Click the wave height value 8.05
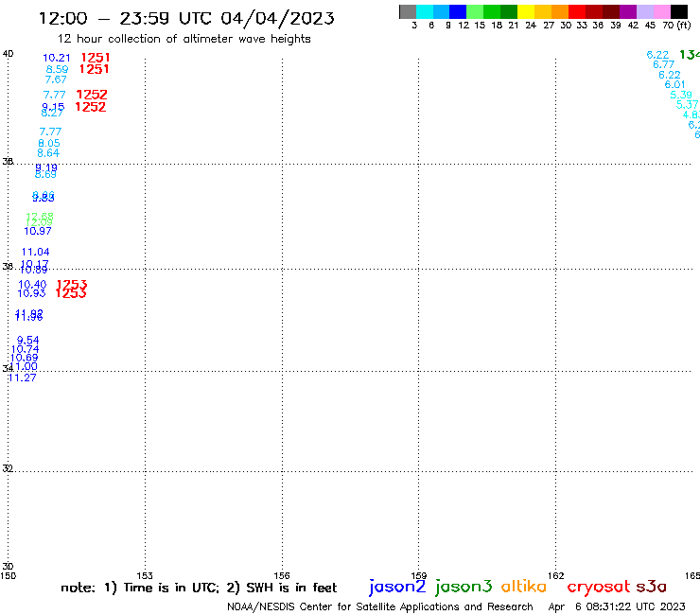The image size is (700, 615). (x=48, y=144)
